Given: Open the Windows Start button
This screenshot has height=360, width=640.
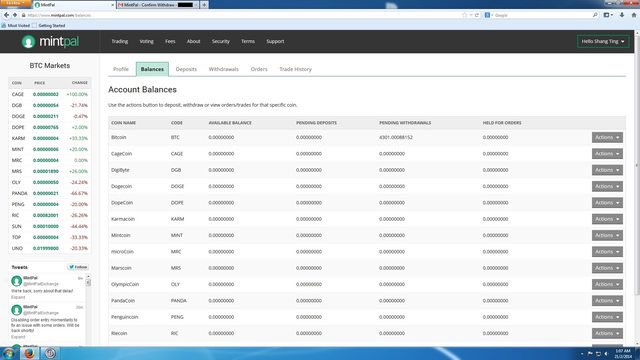Looking at the screenshot, I should 8,353.
